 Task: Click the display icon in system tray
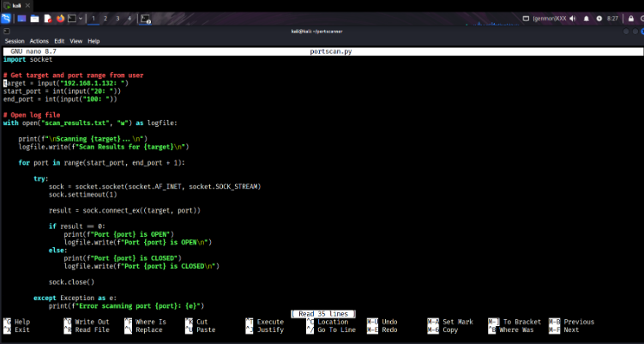click(527, 19)
